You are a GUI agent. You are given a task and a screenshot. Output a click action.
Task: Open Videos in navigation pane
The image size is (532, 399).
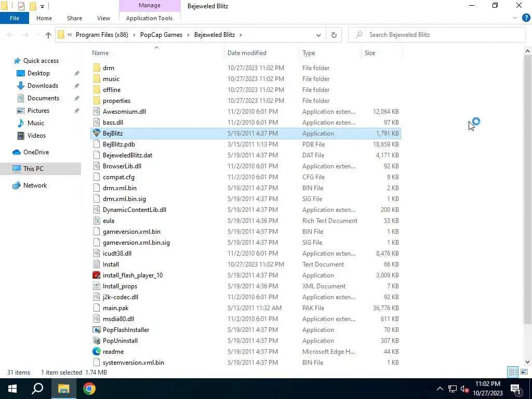[37, 136]
